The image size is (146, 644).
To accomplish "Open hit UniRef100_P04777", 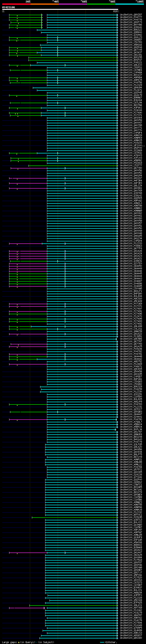I will point(131,17).
